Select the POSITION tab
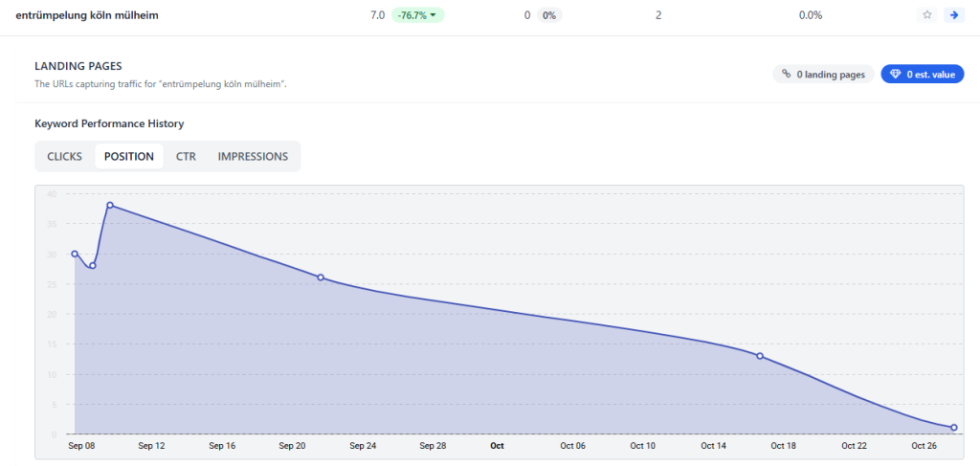 pos(128,157)
